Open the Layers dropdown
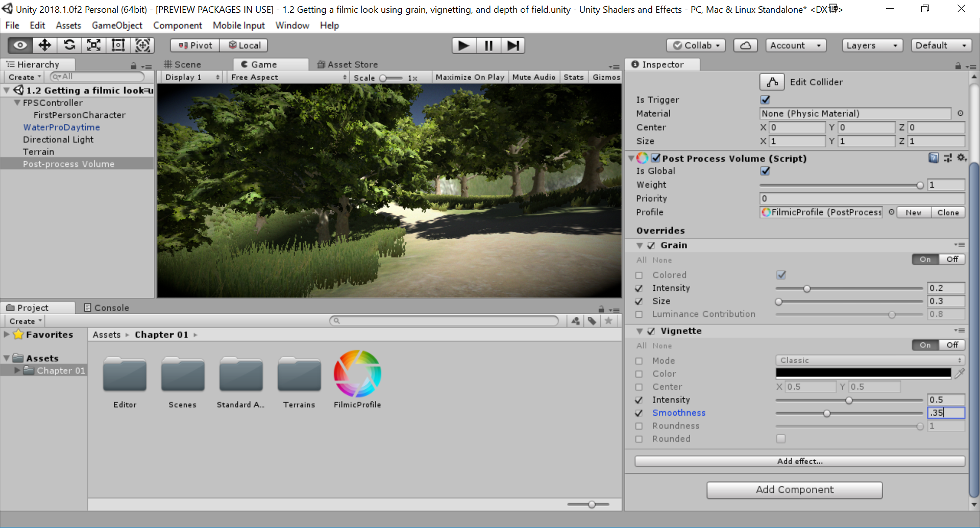Viewport: 980px width, 528px height. point(872,45)
